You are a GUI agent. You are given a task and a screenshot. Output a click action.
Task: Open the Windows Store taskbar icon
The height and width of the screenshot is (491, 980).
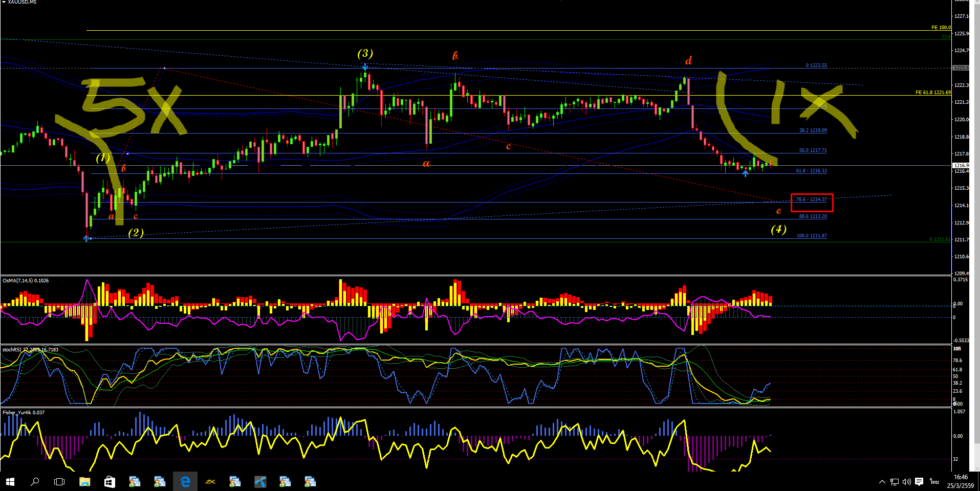110,482
